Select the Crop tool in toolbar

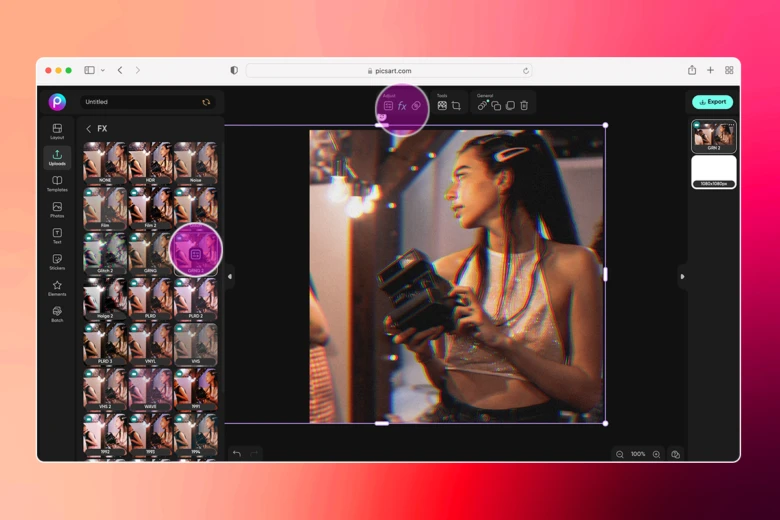click(x=456, y=106)
